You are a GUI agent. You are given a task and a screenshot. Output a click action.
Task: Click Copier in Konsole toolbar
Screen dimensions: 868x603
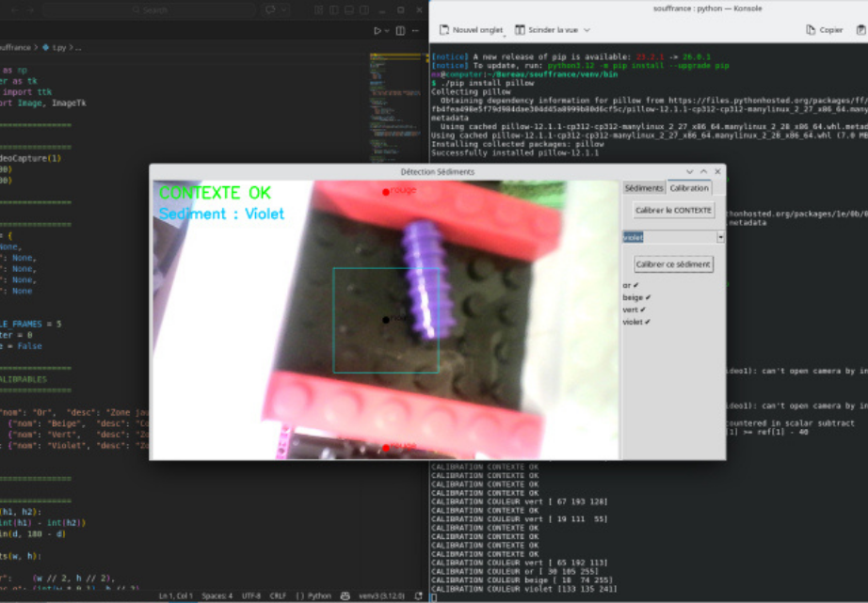825,30
